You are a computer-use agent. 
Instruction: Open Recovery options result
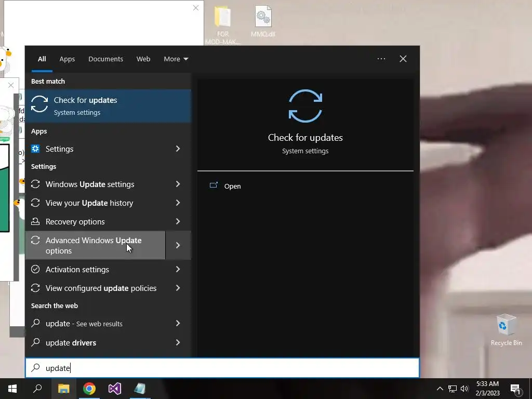tap(96, 221)
